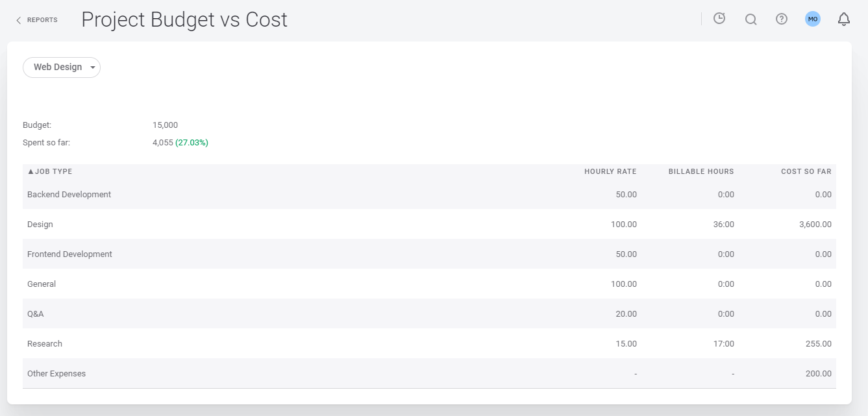The image size is (868, 416).
Task: Sort by Billable Hours column
Action: click(x=701, y=171)
